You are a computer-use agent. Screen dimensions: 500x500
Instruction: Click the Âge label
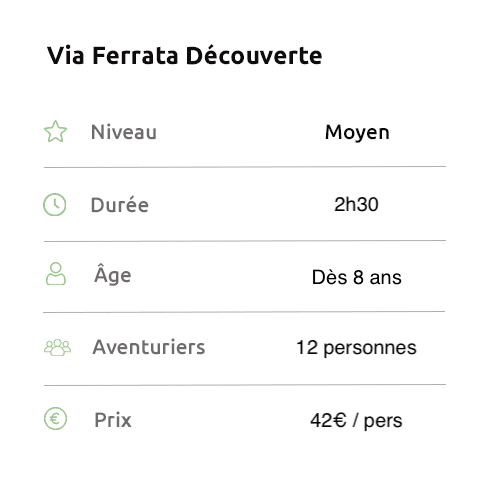(113, 275)
